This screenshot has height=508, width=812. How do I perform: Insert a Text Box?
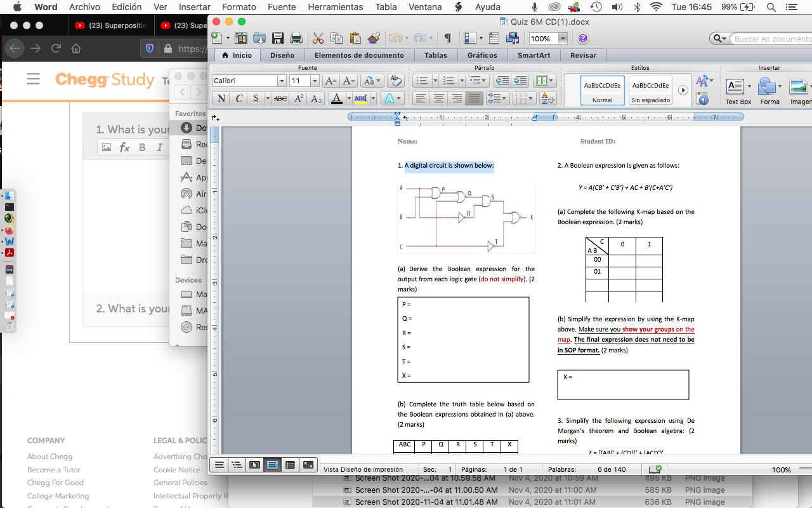tap(738, 90)
